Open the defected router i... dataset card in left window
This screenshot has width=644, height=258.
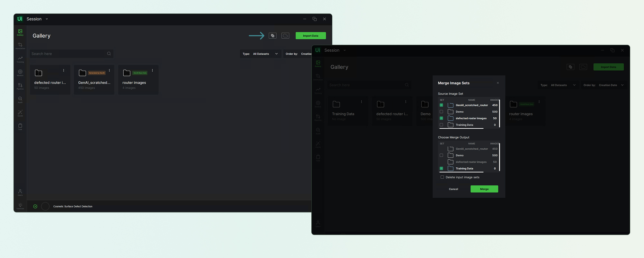point(50,80)
